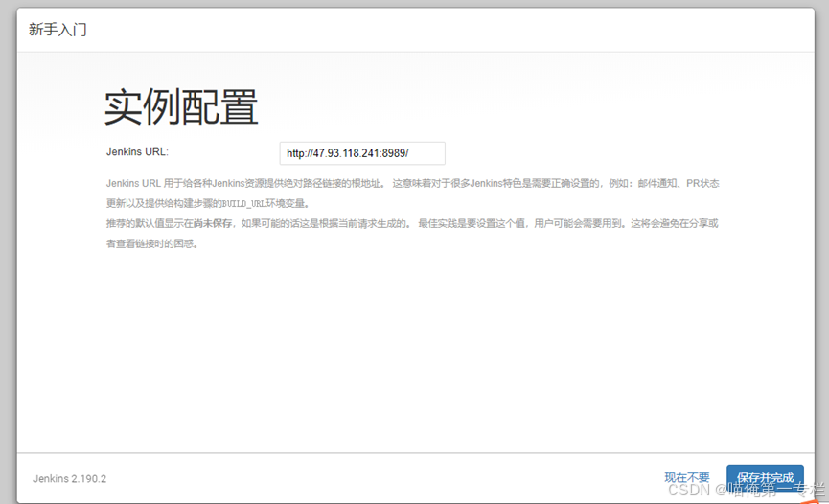Click the paragraph containing BUILD_URL环境变量
The height and width of the screenshot is (504, 829).
coord(412,193)
